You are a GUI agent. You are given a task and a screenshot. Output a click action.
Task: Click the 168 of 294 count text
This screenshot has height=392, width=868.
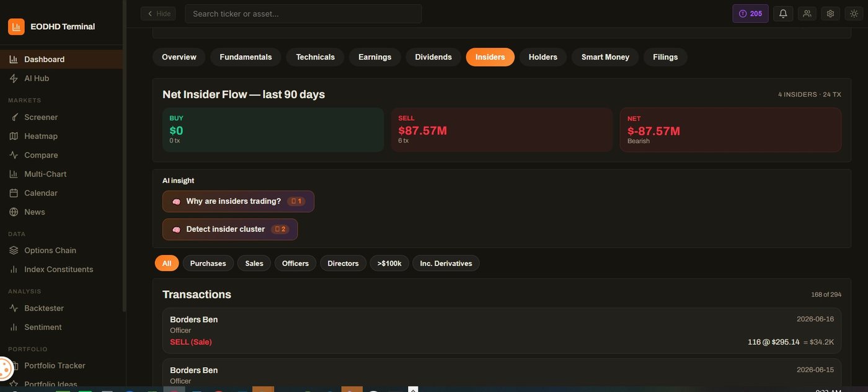826,295
